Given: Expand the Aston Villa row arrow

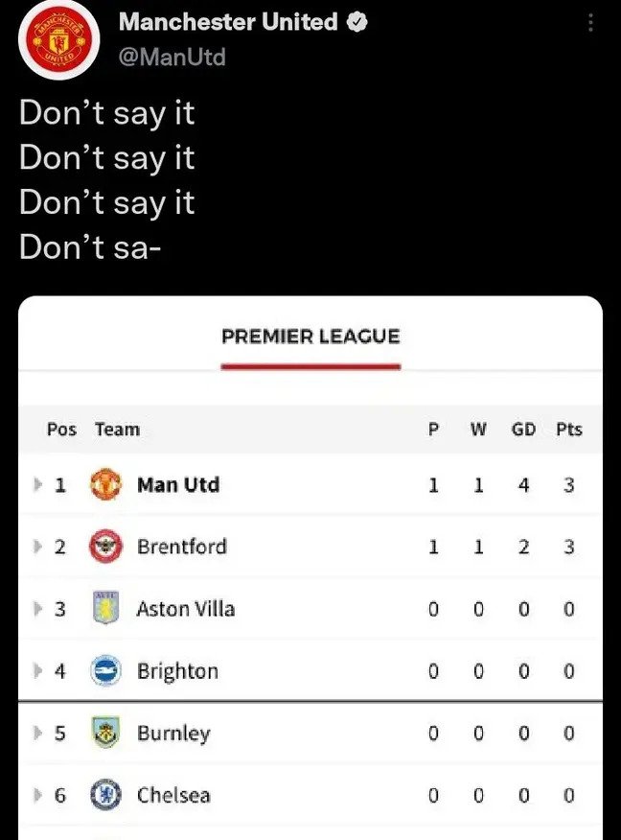Looking at the screenshot, I should 38,609.
